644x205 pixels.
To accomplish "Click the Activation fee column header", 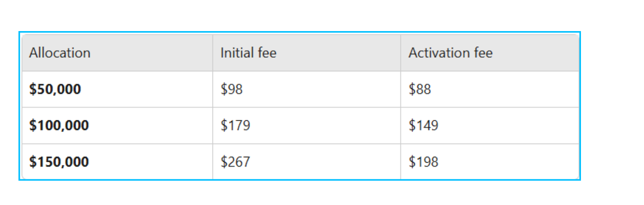I will (490, 53).
